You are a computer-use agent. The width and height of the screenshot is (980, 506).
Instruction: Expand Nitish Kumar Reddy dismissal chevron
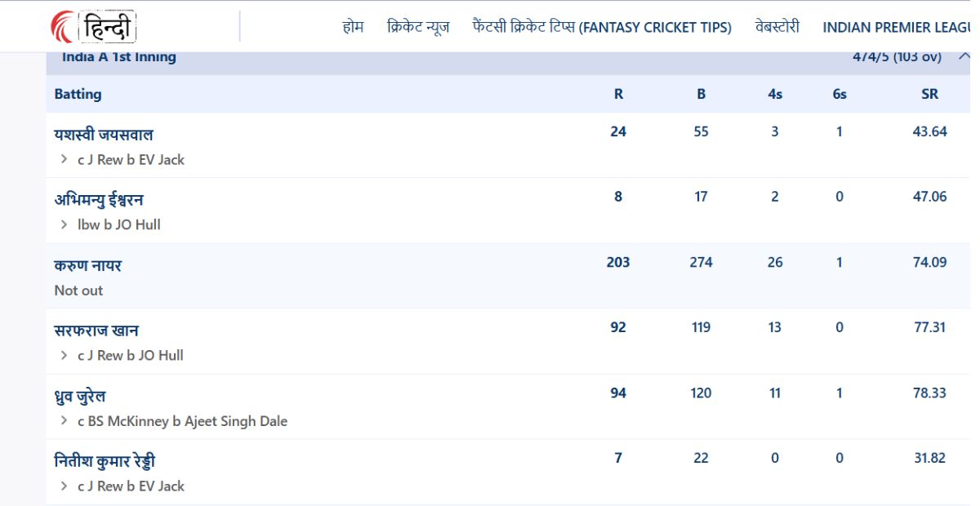(x=65, y=486)
